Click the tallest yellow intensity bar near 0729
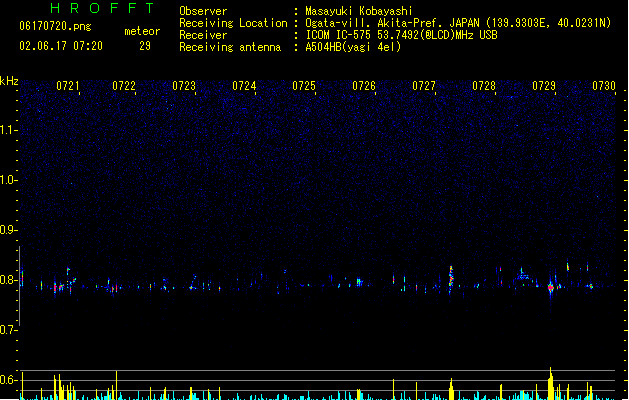The height and width of the screenshot is (400, 629). [551, 383]
